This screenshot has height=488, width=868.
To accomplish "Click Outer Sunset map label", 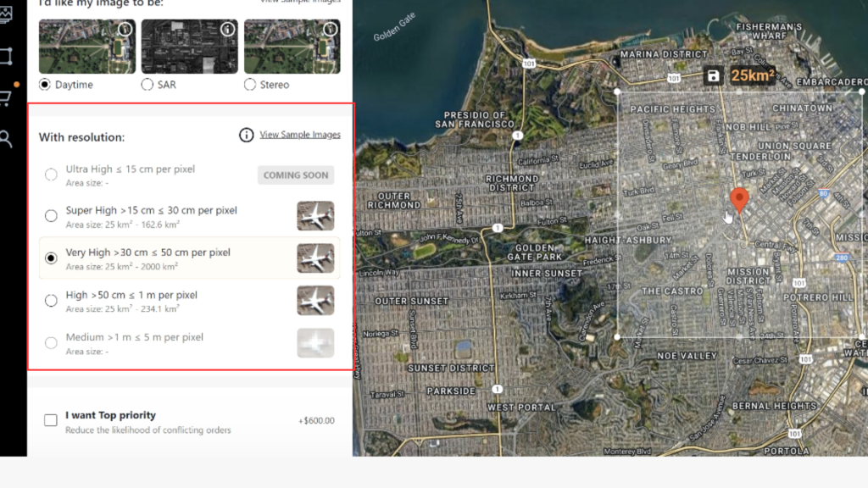I will tap(411, 301).
